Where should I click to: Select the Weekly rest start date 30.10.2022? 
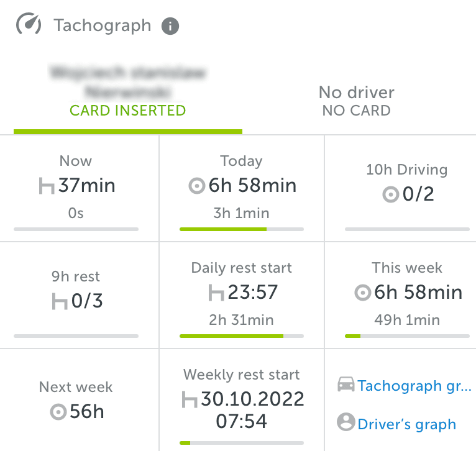252,399
